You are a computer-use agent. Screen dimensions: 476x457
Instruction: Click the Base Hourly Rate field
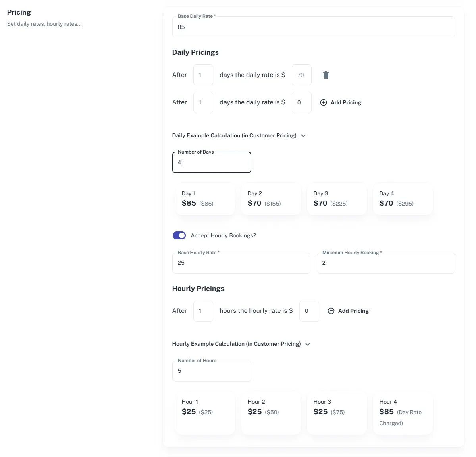click(241, 263)
